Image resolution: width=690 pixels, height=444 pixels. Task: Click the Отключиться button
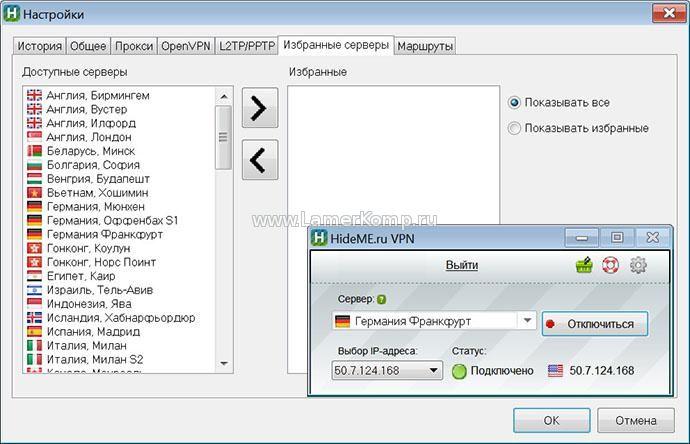tap(595, 324)
